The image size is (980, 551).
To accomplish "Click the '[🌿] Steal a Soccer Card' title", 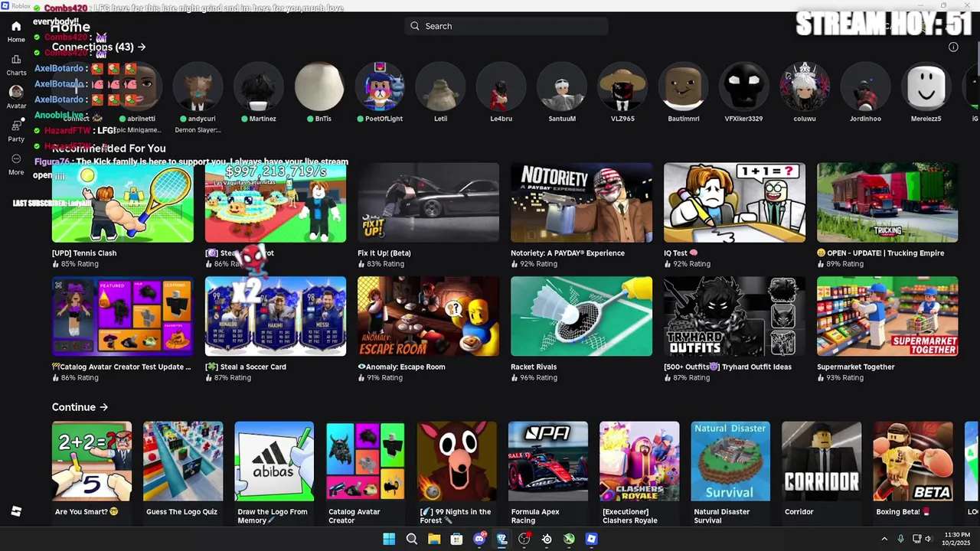I will (x=246, y=367).
